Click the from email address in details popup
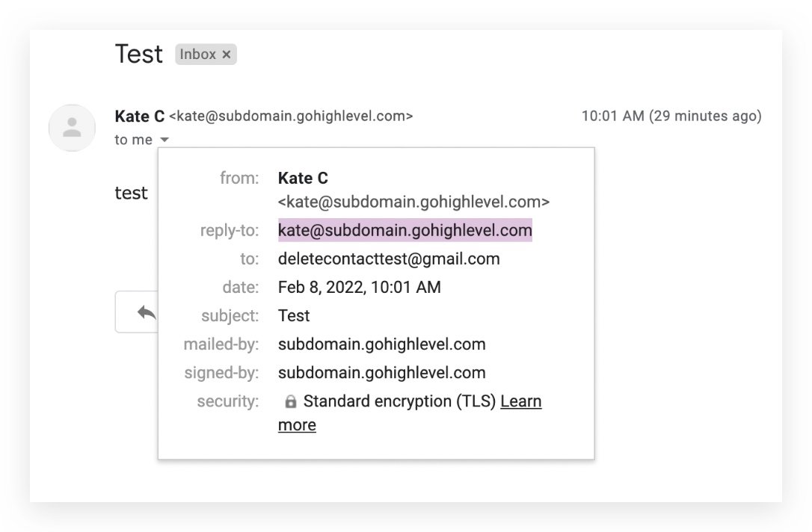The width and height of the screenshot is (812, 532). coord(413,202)
